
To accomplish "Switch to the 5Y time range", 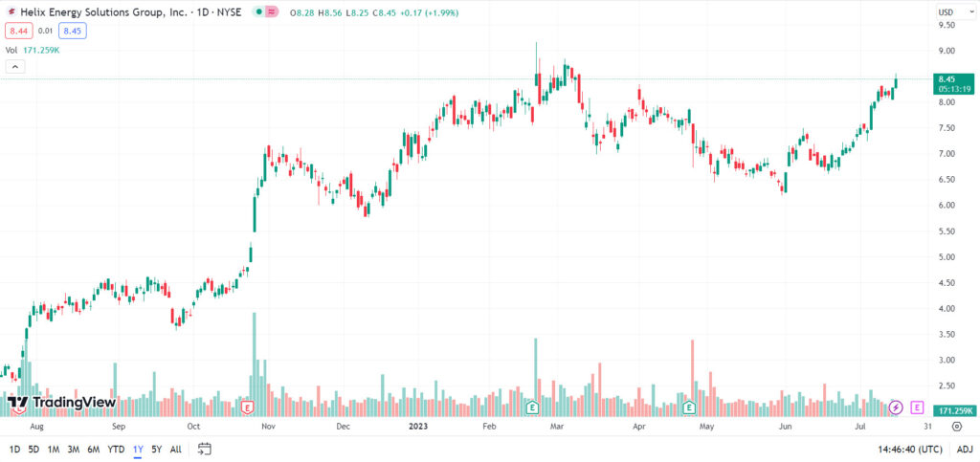I will [x=156, y=449].
